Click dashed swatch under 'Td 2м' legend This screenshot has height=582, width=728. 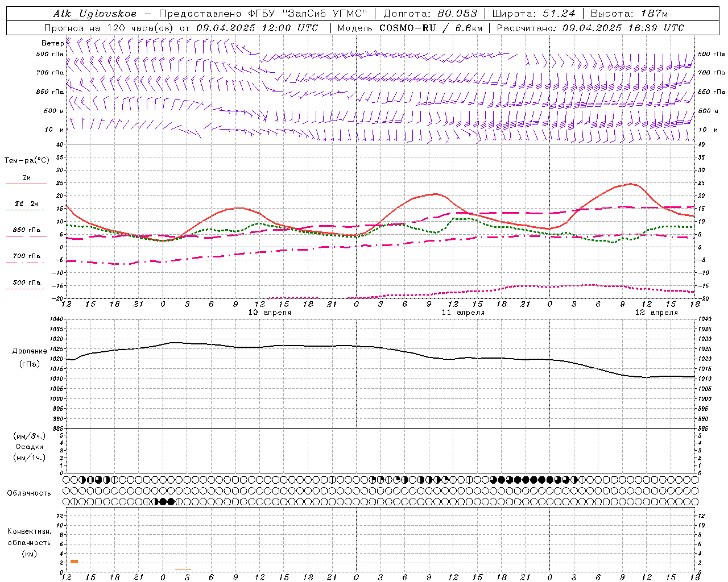coord(25,210)
